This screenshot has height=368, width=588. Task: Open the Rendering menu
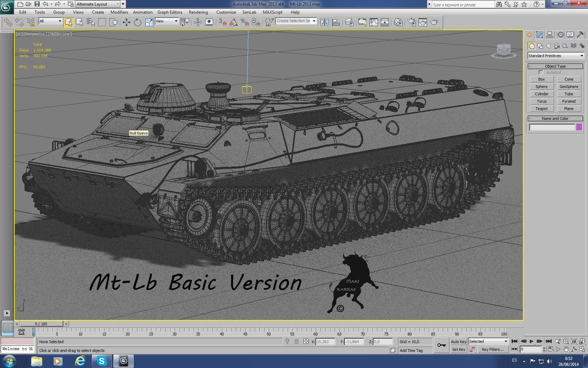pyautogui.click(x=198, y=12)
